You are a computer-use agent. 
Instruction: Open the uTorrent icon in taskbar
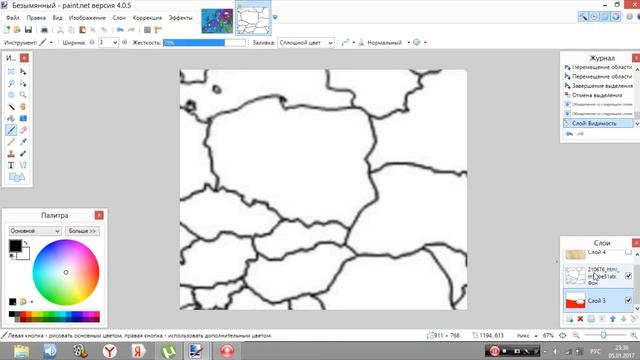tap(169, 351)
